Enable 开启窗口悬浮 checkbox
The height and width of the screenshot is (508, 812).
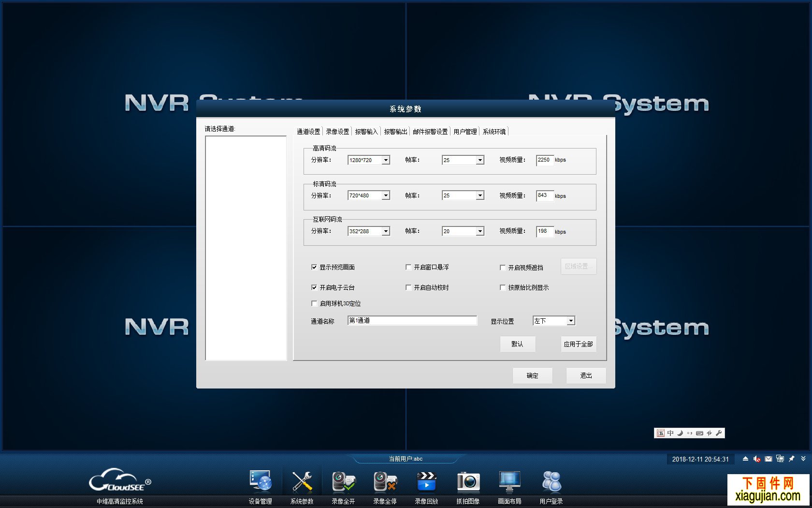(x=408, y=267)
